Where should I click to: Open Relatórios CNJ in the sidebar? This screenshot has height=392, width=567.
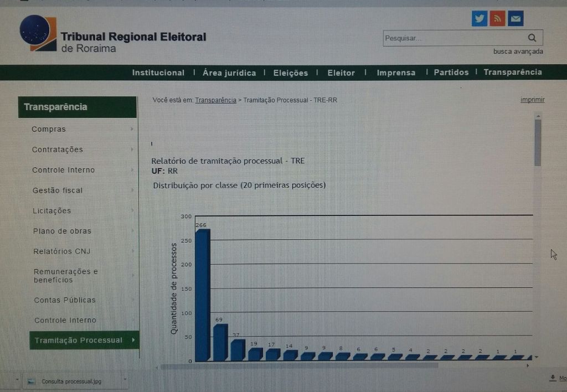61,251
